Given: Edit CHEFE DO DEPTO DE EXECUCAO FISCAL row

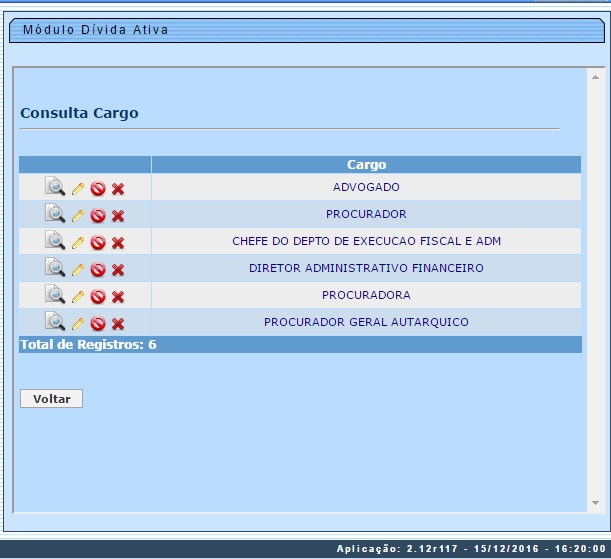Looking at the screenshot, I should click(x=78, y=242).
